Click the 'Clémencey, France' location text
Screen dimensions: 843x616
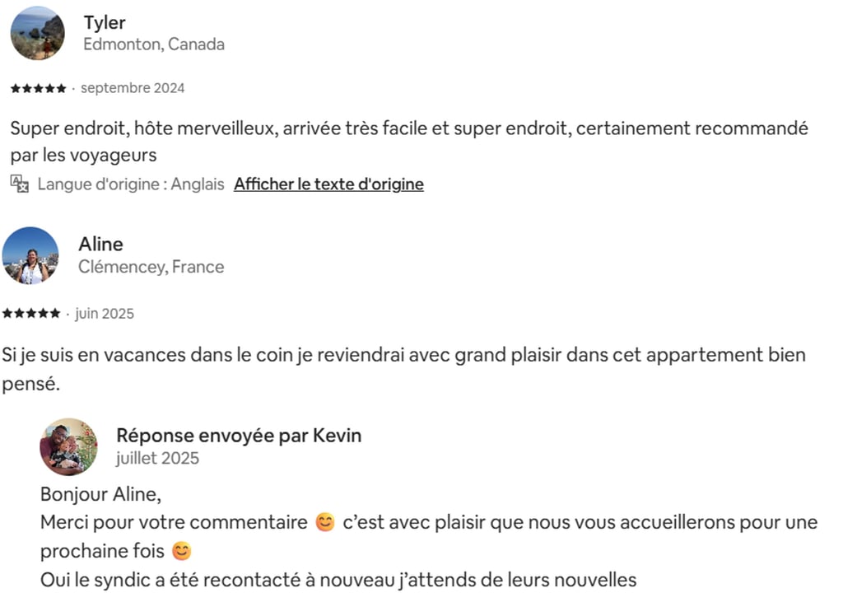[151, 267]
